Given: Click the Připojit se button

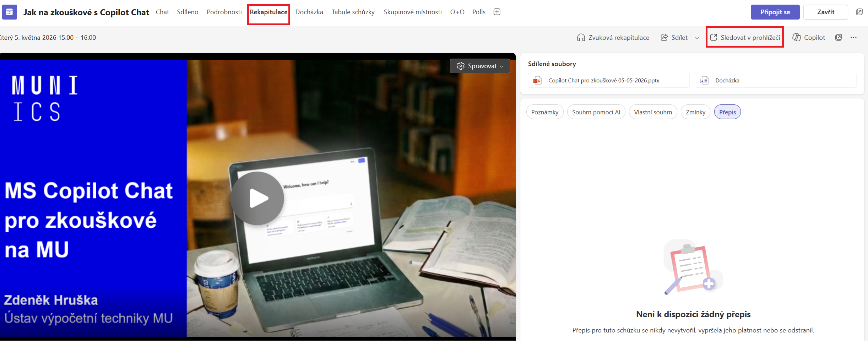Looking at the screenshot, I should [775, 12].
